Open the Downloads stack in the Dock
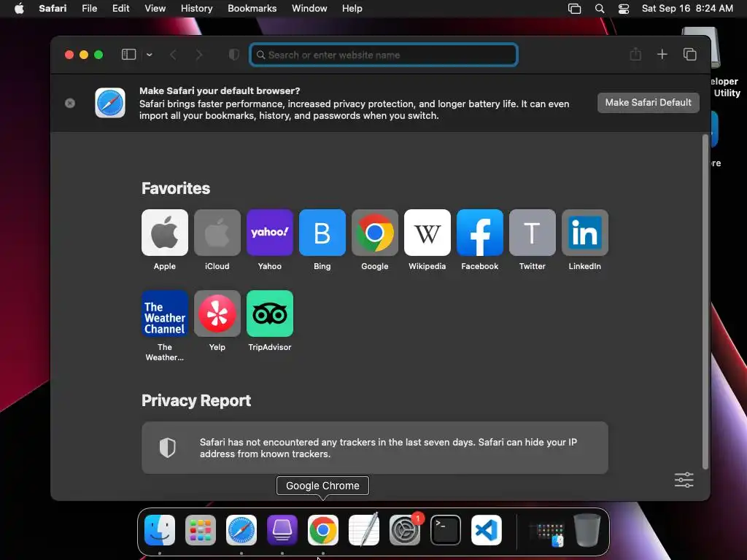The width and height of the screenshot is (747, 560). pos(547,533)
